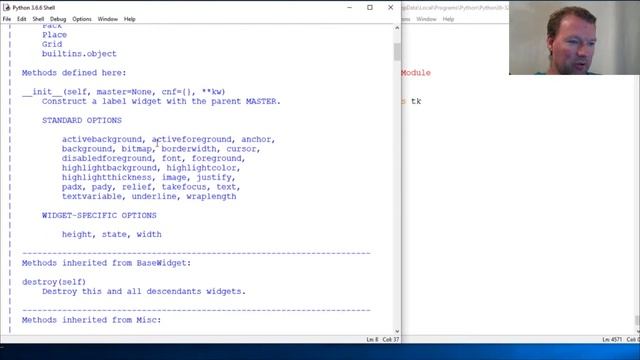Click the 'WIDGET-SPECIFIC OPTIONS' heading
The width and height of the screenshot is (640, 360).
[99, 215]
